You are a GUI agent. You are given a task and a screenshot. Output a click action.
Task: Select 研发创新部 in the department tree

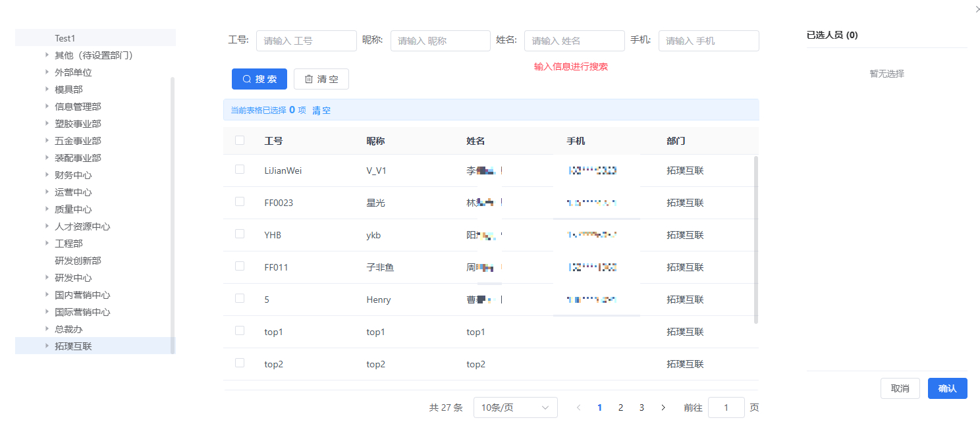[78, 261]
